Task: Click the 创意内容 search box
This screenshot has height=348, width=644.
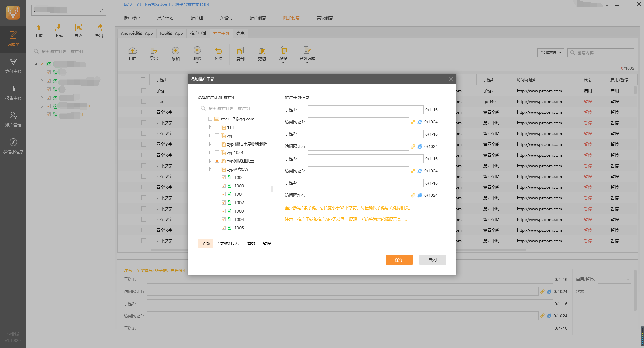Action: 601,53
